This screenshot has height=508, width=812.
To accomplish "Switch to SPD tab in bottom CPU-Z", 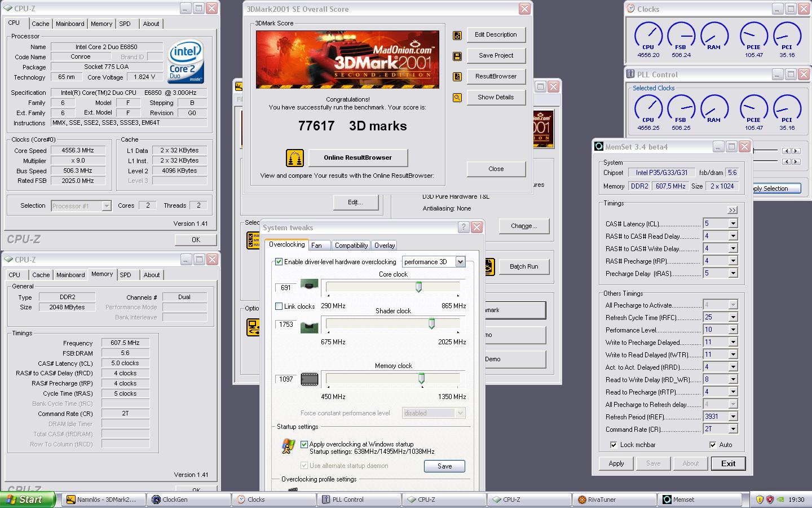I will click(126, 275).
